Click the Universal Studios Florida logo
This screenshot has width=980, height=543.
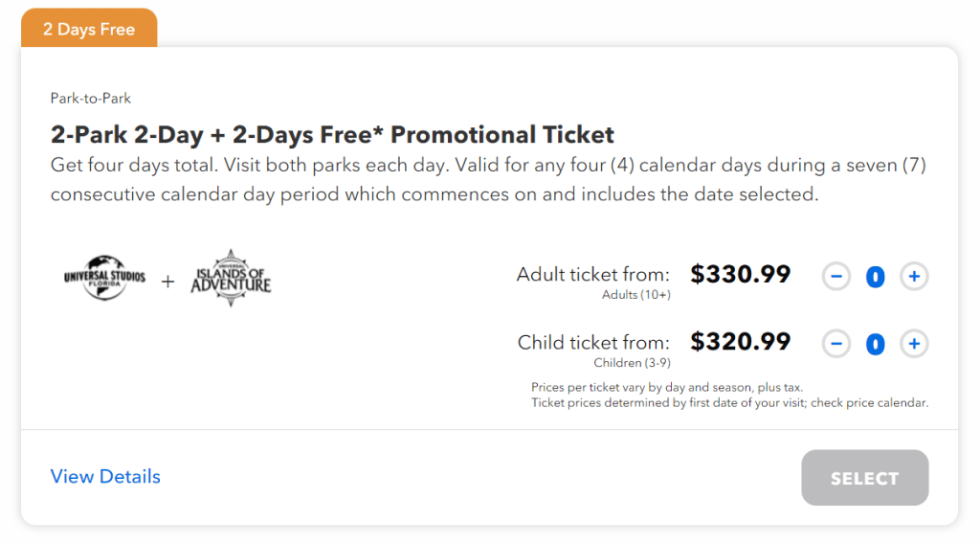(x=104, y=277)
